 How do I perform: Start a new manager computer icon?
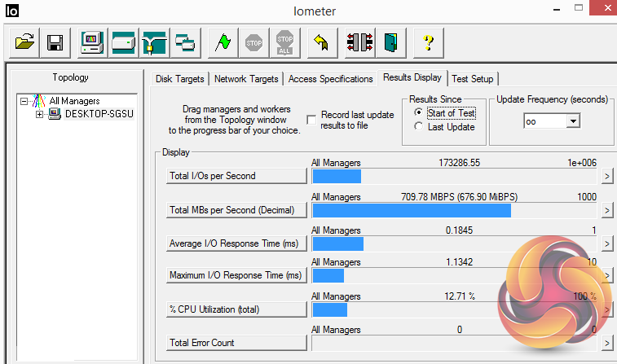coord(92,42)
